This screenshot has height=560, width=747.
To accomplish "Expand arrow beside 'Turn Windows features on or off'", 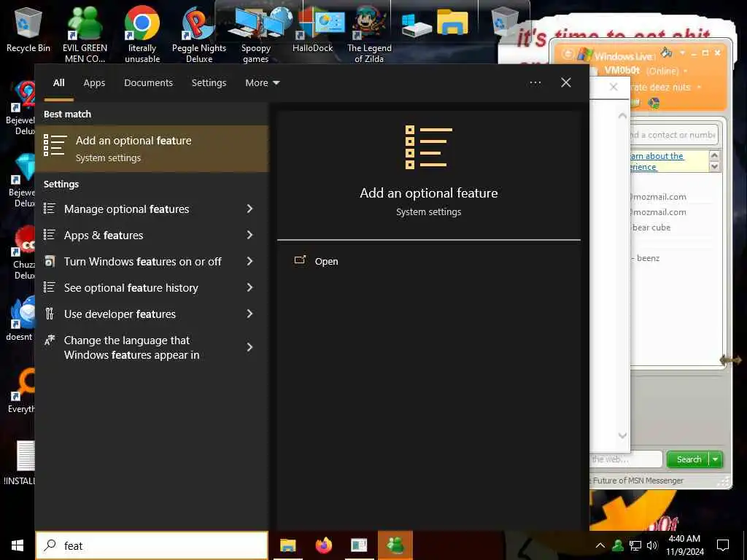I will (x=249, y=261).
